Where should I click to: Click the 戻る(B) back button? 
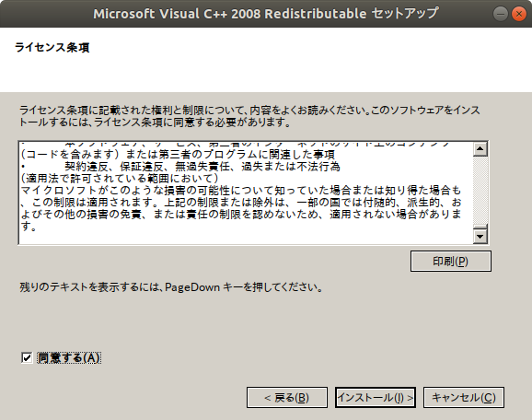coord(287,397)
